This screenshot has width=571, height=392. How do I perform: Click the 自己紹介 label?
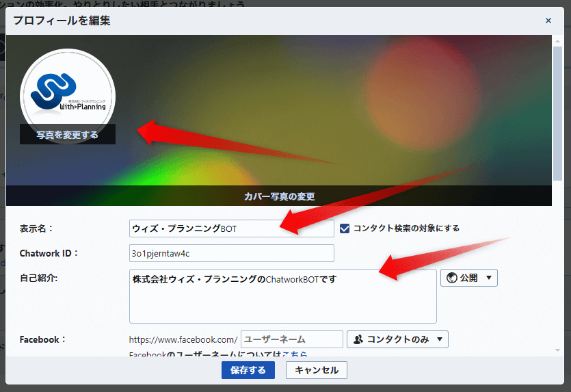pyautogui.click(x=38, y=278)
